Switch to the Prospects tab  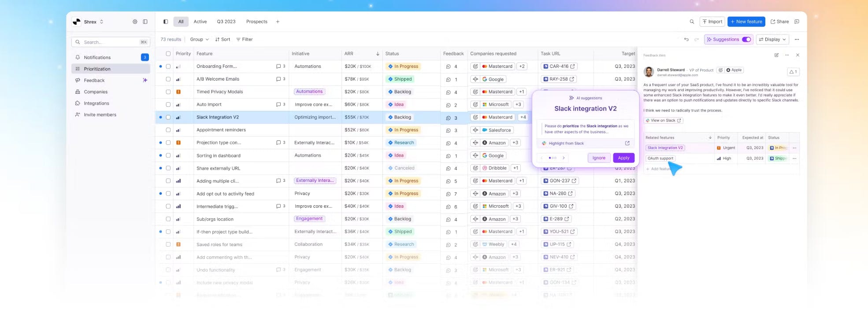pos(256,22)
